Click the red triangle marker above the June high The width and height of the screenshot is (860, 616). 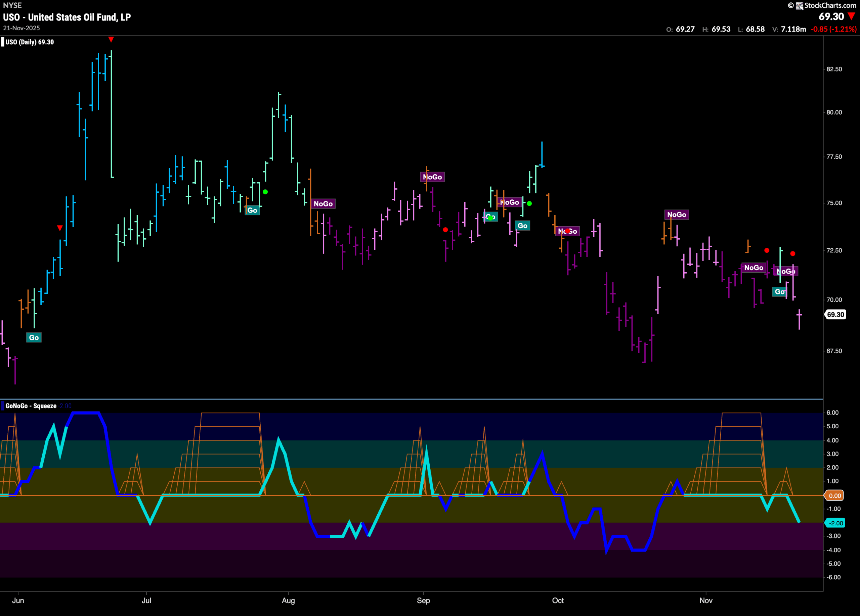pyautogui.click(x=111, y=39)
